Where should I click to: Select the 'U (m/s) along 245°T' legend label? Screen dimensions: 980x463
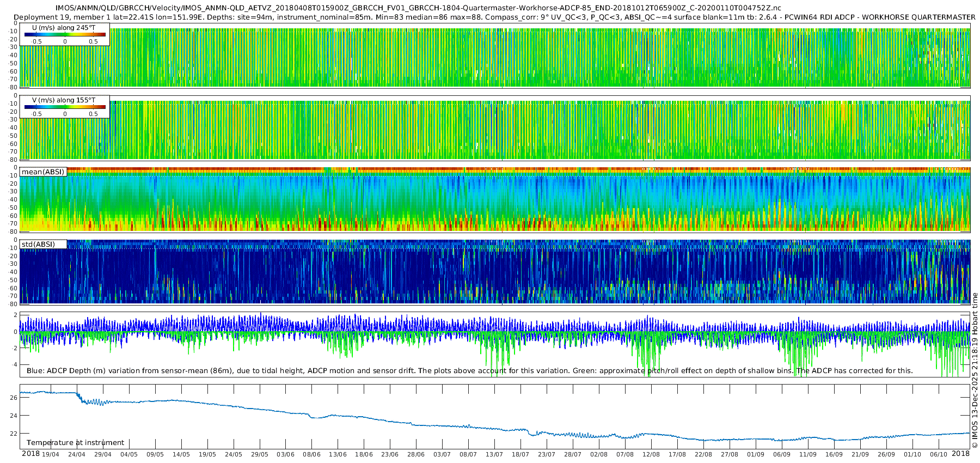click(64, 28)
